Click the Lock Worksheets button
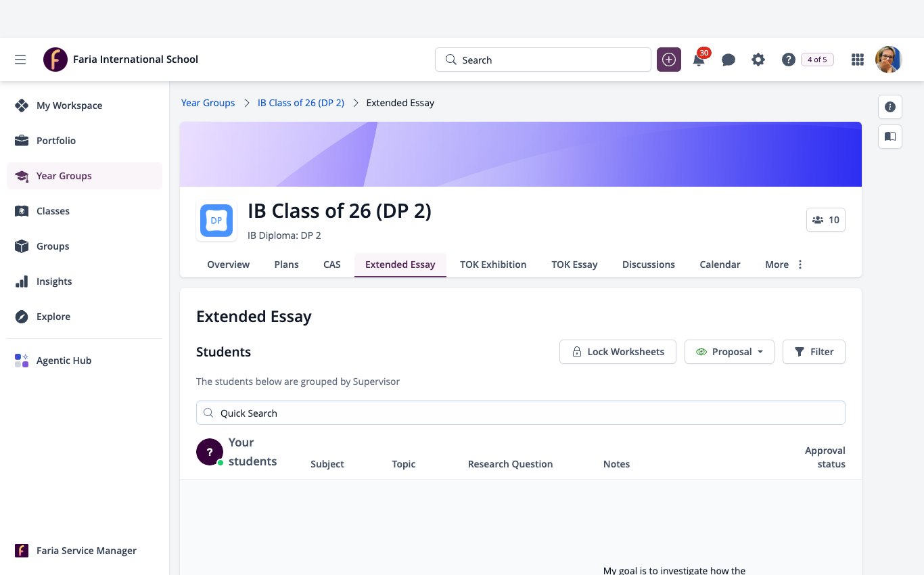 [618, 352]
